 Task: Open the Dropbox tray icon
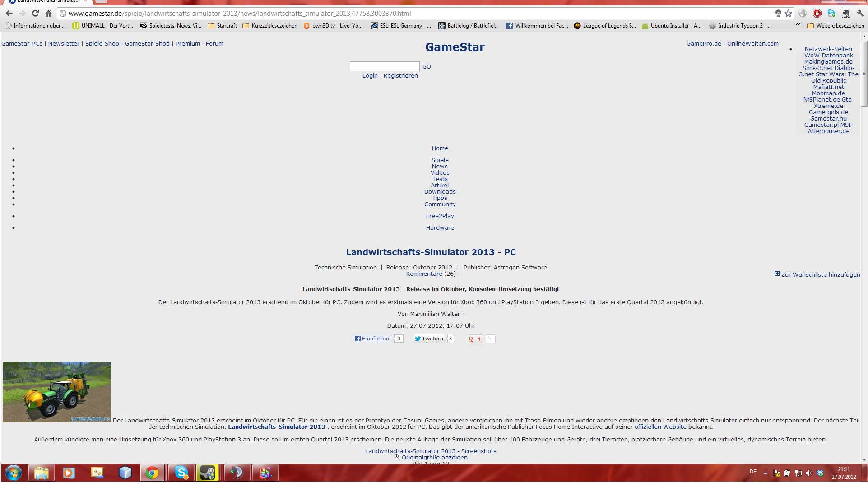pyautogui.click(x=820, y=473)
